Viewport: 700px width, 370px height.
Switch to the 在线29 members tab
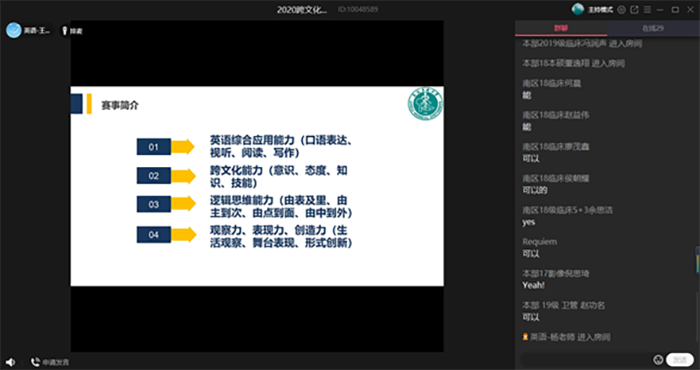pyautogui.click(x=653, y=28)
